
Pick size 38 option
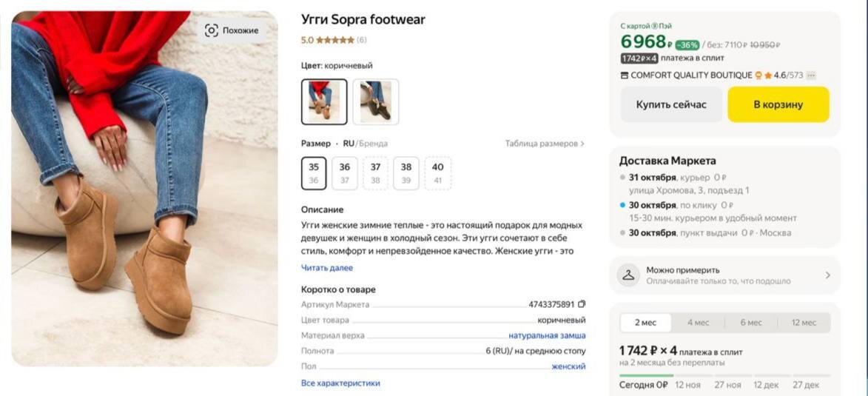pyautogui.click(x=406, y=173)
